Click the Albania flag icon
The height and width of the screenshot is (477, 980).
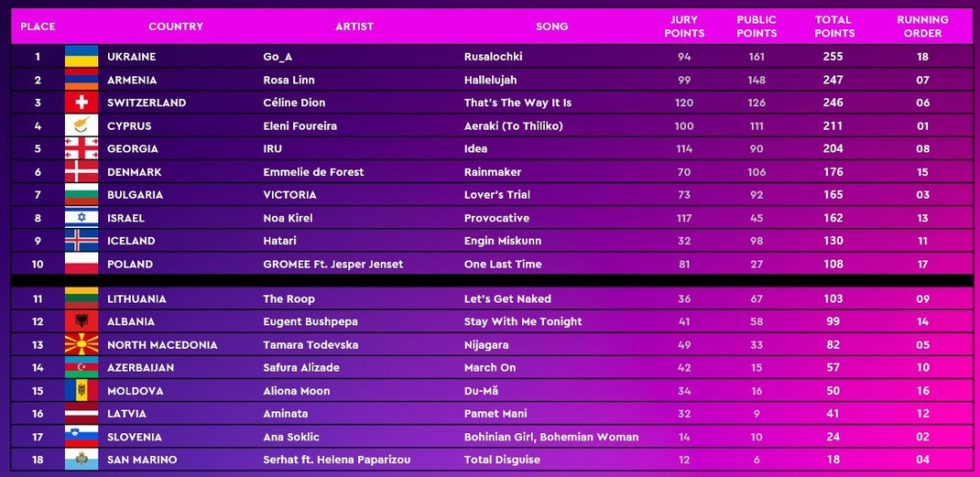pos(82,321)
